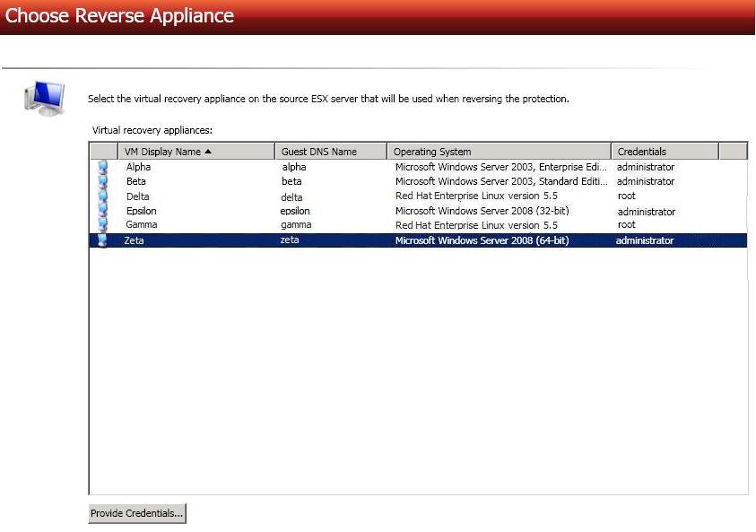Screen dimensions: 756x532
Task: Click Epsilon's administrator credentials cell
Action: (647, 212)
